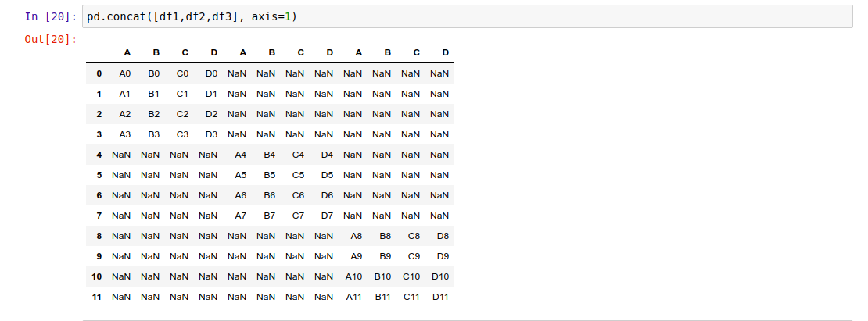This screenshot has height=321, width=868.
Task: Click the In [20] prompt label
Action: tap(51, 16)
